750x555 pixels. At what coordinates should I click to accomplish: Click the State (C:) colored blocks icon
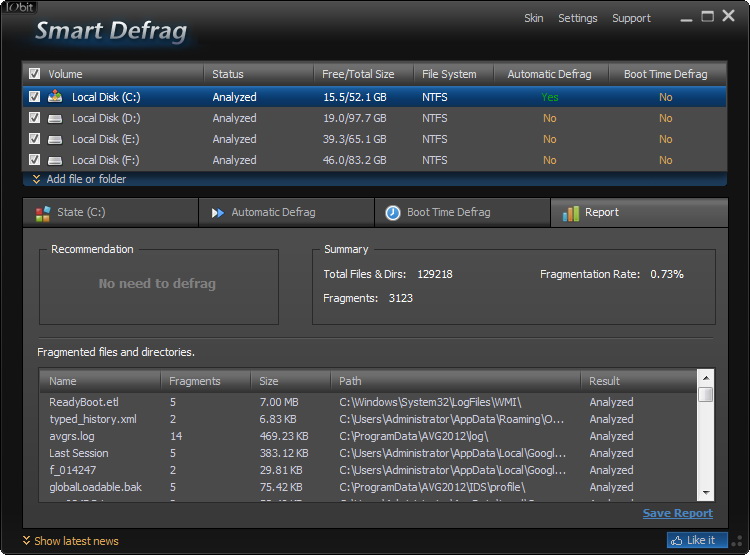click(x=43, y=213)
